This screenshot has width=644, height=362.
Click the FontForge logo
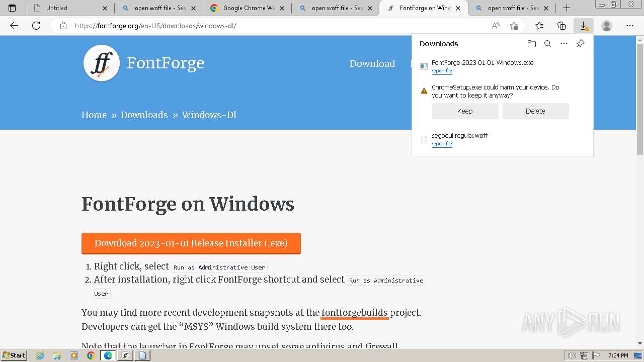pyautogui.click(x=102, y=63)
